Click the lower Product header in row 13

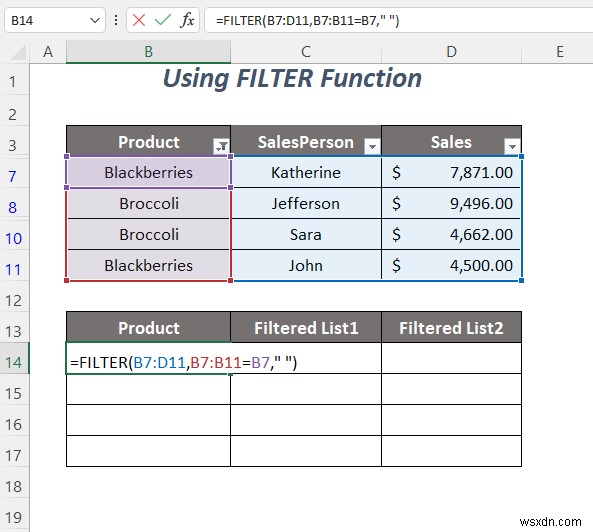pos(148,327)
